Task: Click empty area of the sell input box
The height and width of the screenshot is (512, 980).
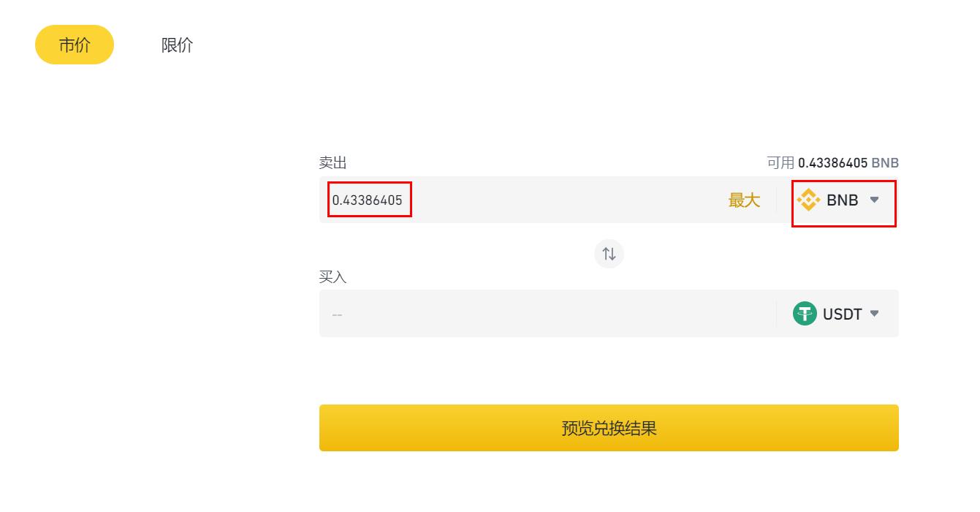Action: pyautogui.click(x=566, y=200)
